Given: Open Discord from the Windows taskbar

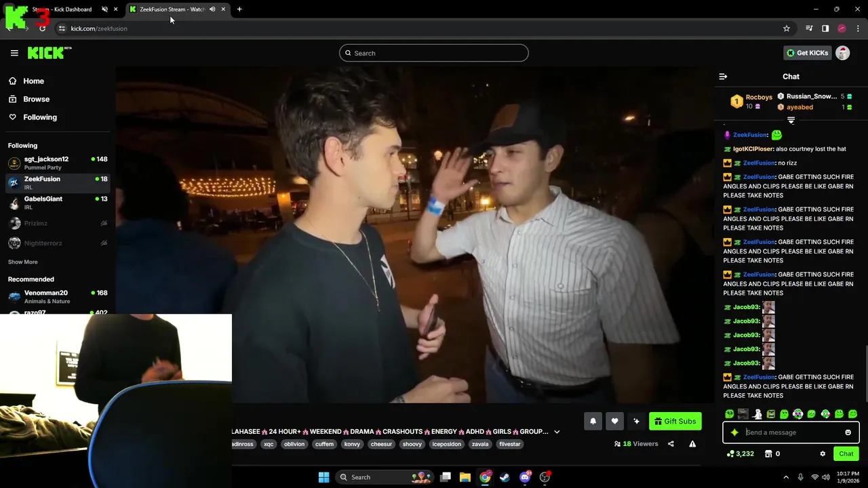Looking at the screenshot, I should tap(525, 477).
